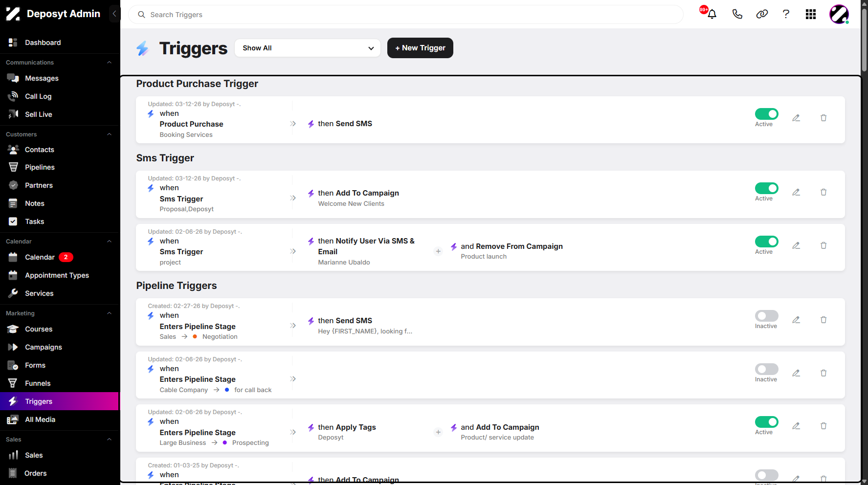Open the Funnels page
868x485 pixels.
click(x=60, y=383)
